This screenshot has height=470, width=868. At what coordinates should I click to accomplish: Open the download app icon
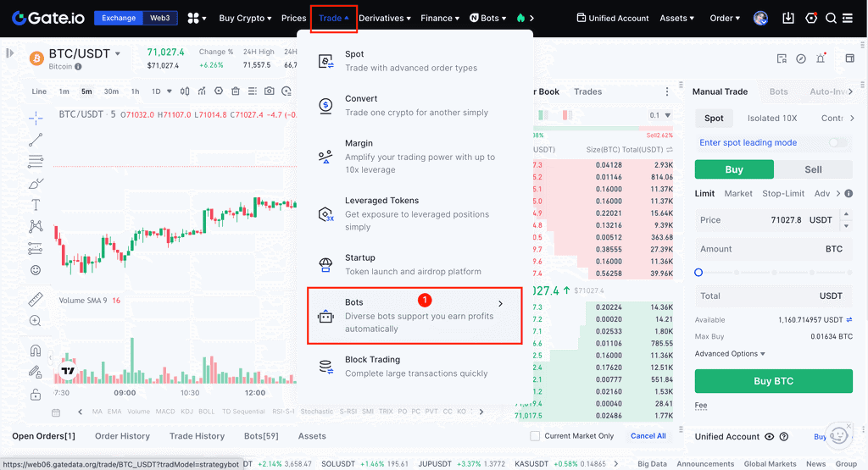[788, 18]
